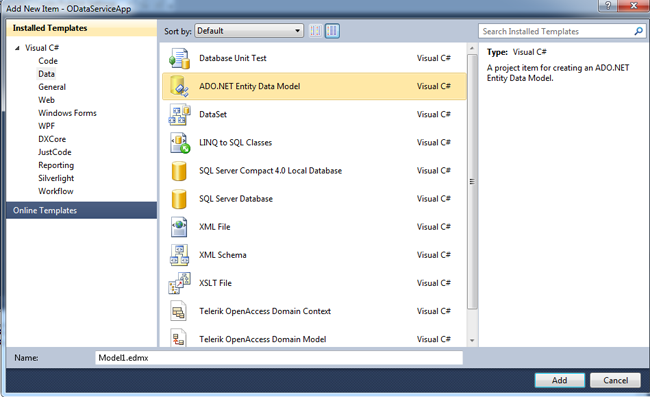This screenshot has height=397, width=650.
Task: Click the help question mark button
Action: tap(608, 5)
